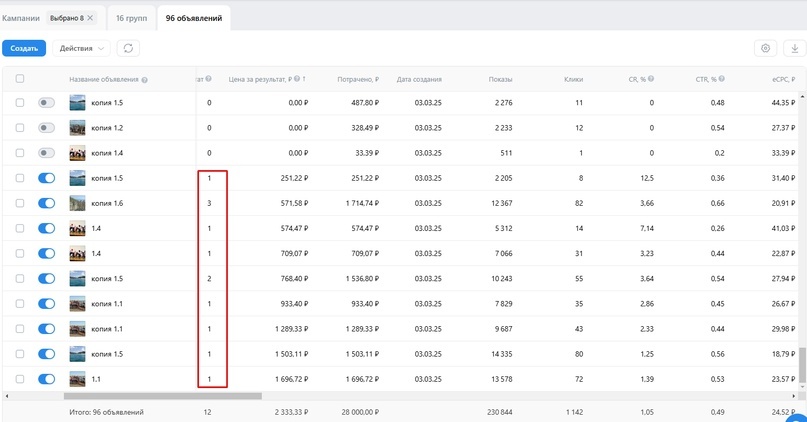Enable the paused ad 'копия 1.2'
Viewport: 807px width, 422px height.
(46, 128)
